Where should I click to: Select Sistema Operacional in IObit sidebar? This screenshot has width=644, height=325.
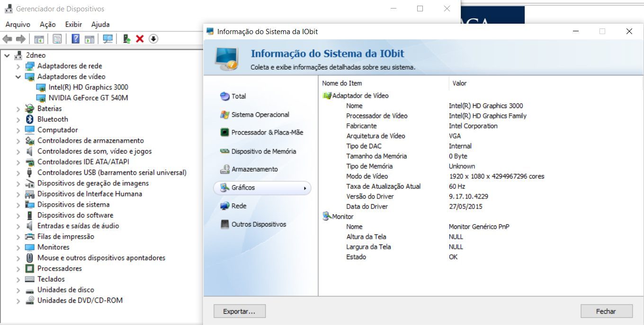260,115
